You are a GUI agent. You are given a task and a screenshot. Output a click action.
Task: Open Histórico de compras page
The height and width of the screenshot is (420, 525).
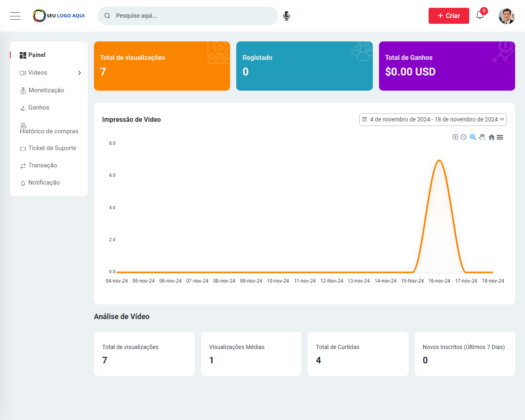(49, 131)
